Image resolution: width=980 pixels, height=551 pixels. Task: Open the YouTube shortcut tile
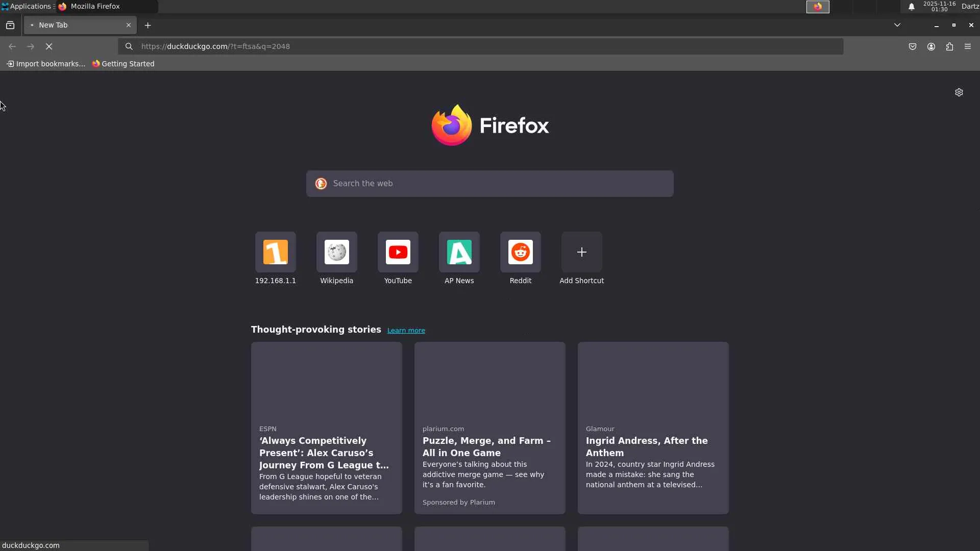coord(398,253)
